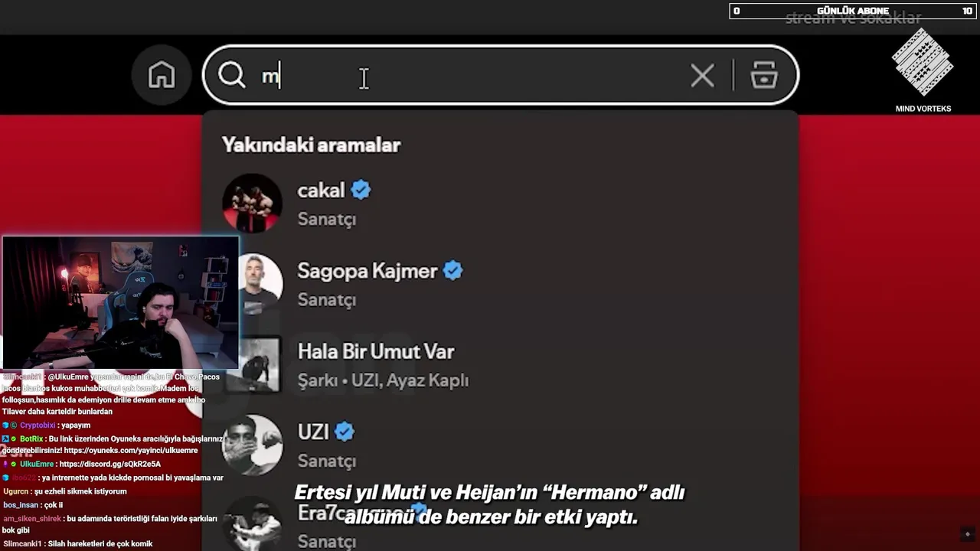Open UZI's round avatar thumbnail
The width and height of the screenshot is (980, 551).
click(x=252, y=445)
